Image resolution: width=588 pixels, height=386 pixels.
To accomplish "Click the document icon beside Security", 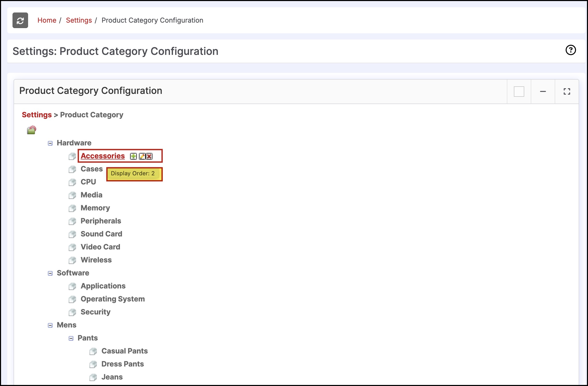I will pos(72,312).
